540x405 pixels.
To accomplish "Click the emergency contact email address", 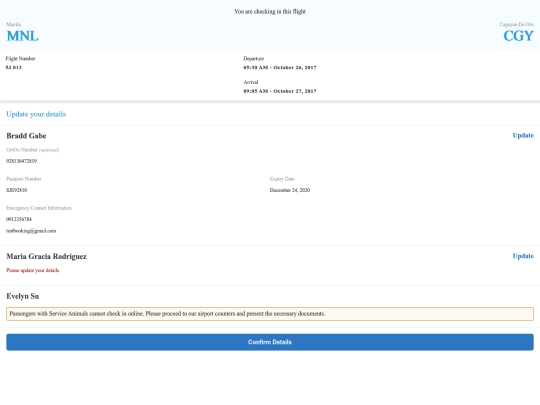I will click(31, 231).
